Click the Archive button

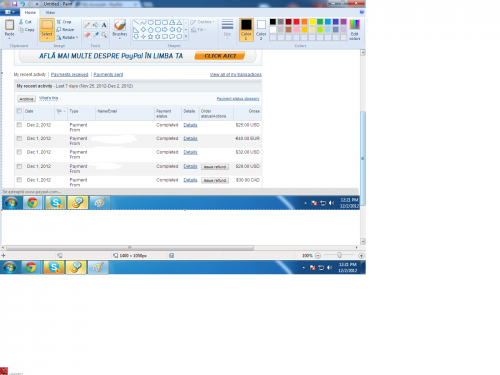pyautogui.click(x=26, y=99)
